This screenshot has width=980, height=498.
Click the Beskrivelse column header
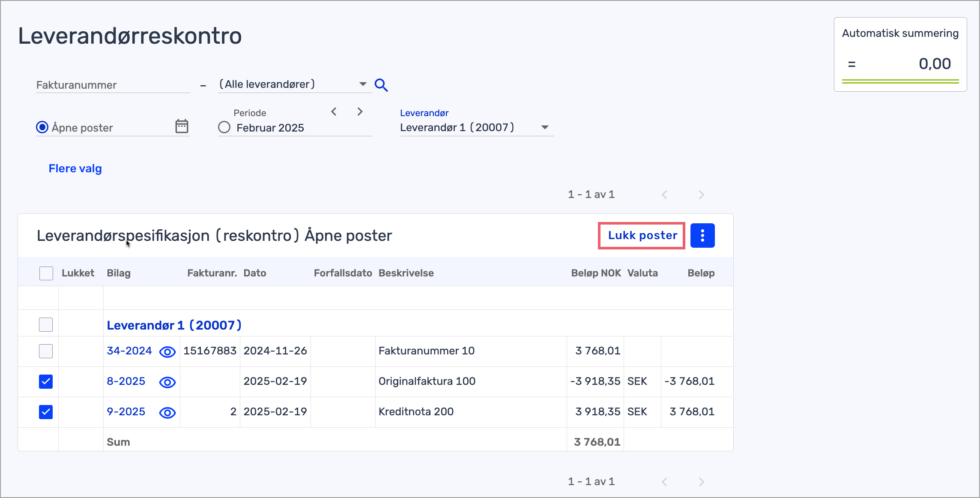pos(406,273)
